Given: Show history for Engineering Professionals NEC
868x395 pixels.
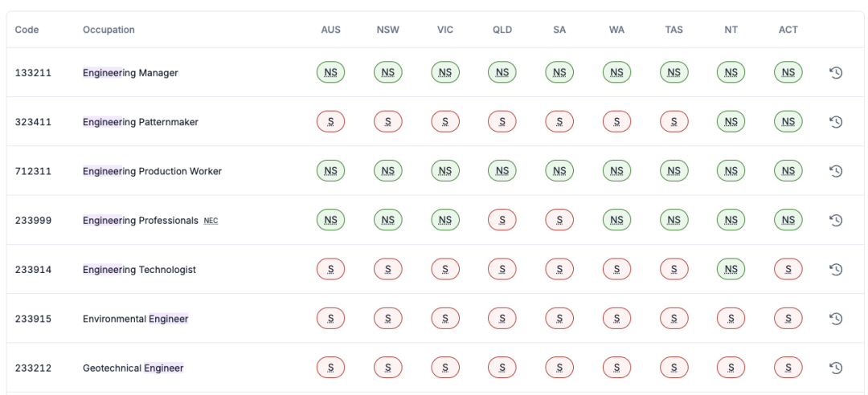Looking at the screenshot, I should [836, 220].
